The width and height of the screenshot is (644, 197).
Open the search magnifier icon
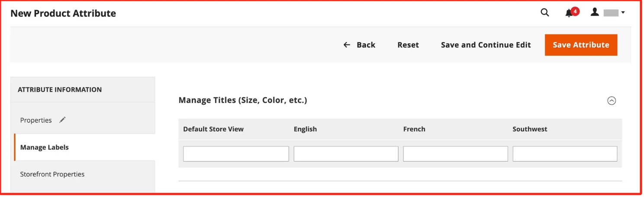pyautogui.click(x=545, y=13)
